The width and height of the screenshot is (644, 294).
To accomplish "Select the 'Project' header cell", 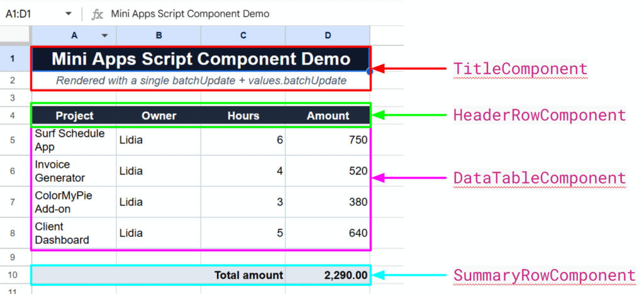I will click(x=74, y=116).
